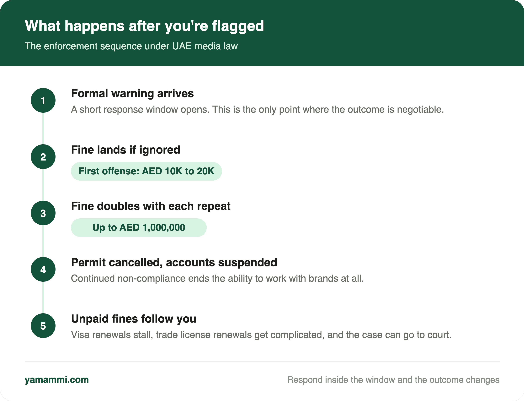The width and height of the screenshot is (532, 409).
Task: Click the 'Respond inside the window' footer note
Action: click(x=393, y=380)
